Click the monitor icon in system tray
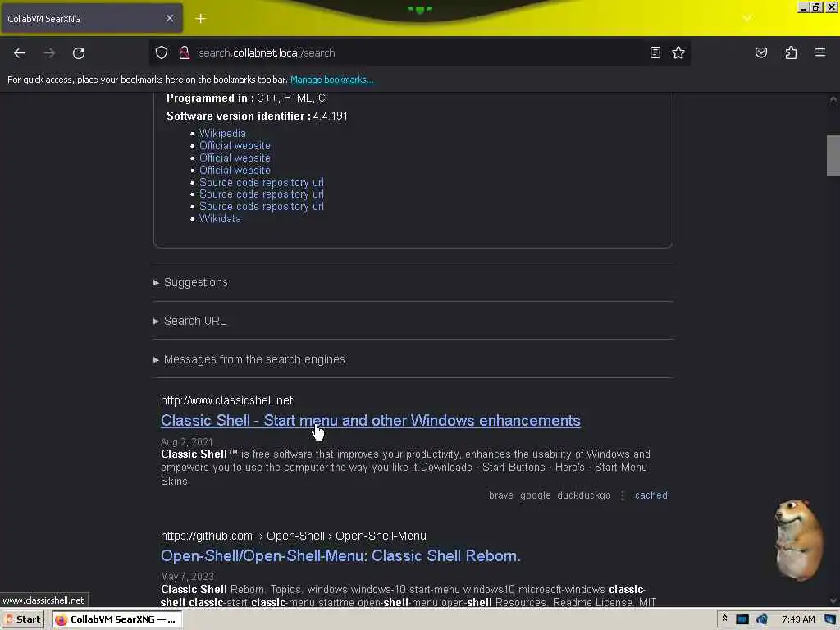This screenshot has height=630, width=840. point(742,619)
